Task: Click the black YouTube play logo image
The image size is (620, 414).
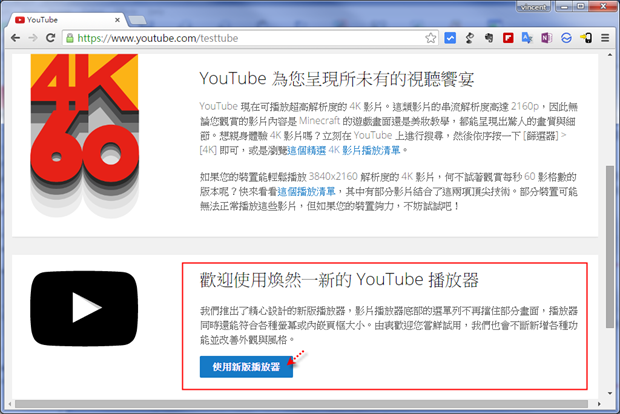Action: pyautogui.click(x=84, y=308)
